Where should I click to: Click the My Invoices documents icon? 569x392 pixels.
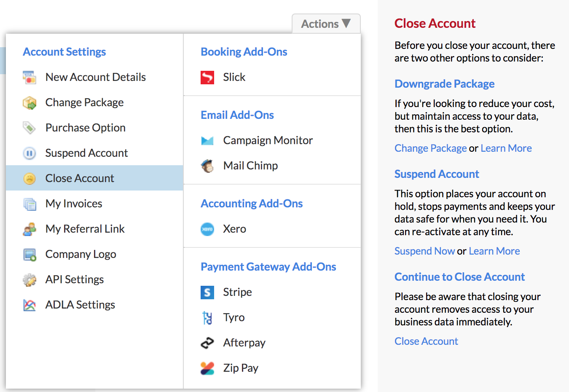(30, 204)
